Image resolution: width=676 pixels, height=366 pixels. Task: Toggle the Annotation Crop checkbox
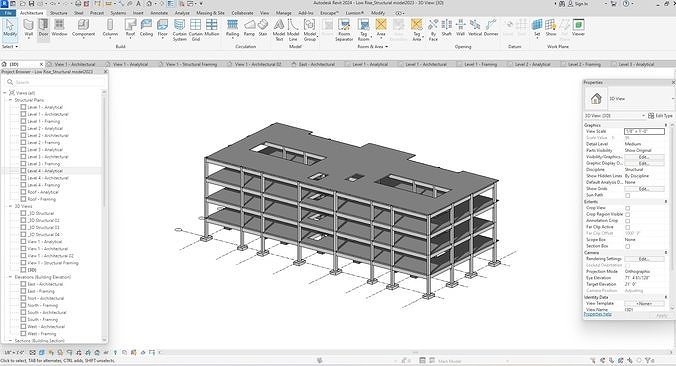(x=628, y=221)
